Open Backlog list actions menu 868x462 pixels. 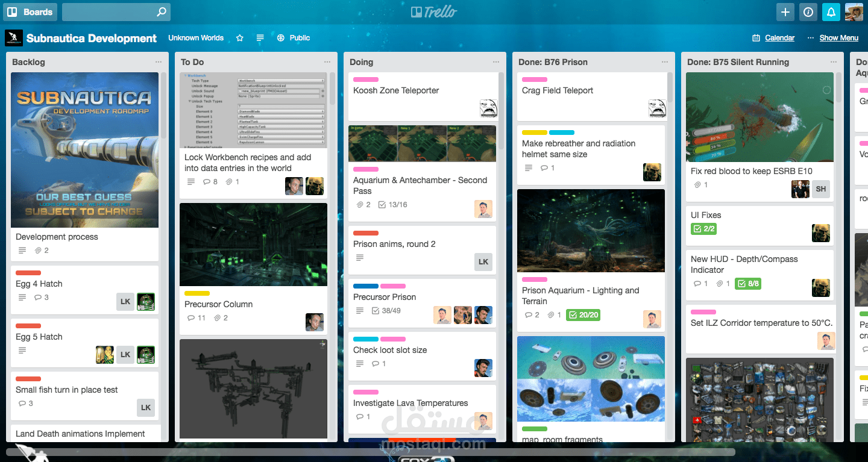(159, 62)
